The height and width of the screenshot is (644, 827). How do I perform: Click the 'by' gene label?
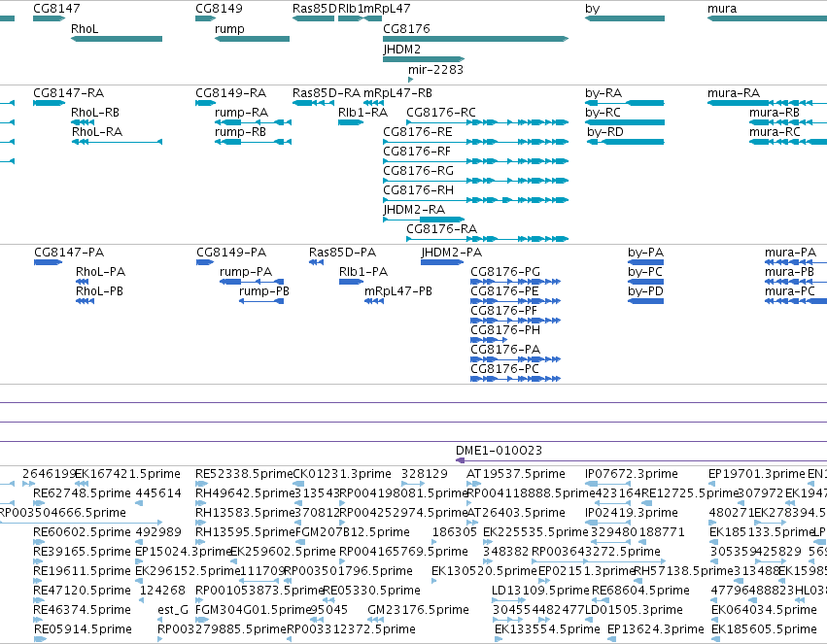pyautogui.click(x=592, y=9)
